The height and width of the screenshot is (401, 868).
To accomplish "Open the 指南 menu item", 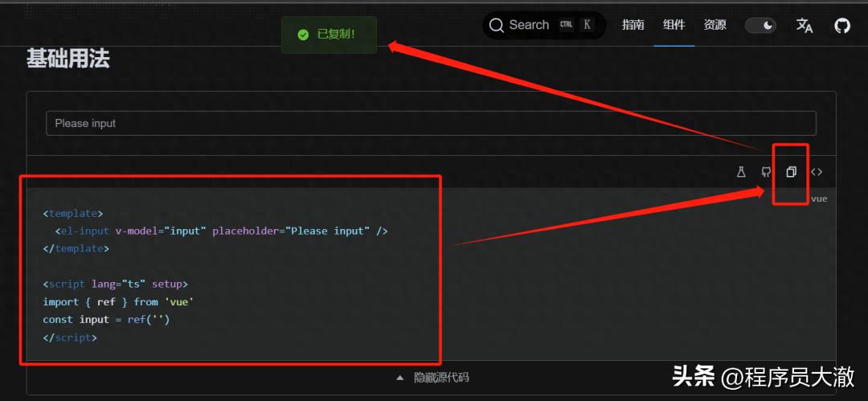I will pos(633,25).
